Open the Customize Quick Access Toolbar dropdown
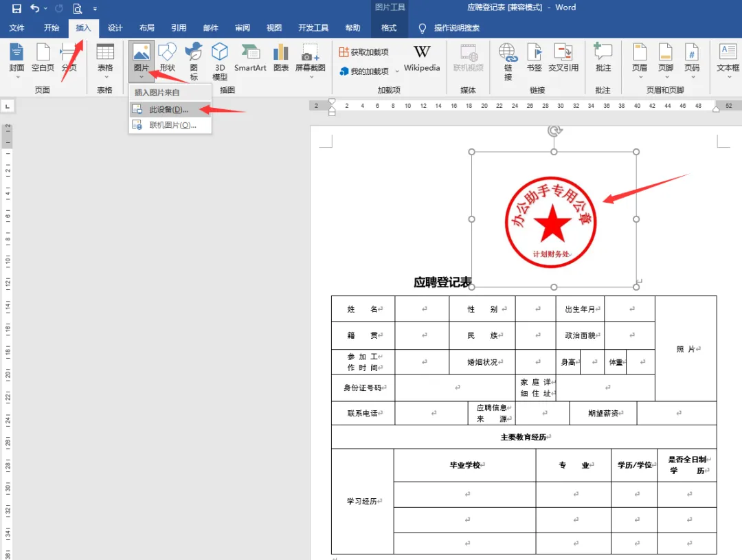 coord(95,8)
